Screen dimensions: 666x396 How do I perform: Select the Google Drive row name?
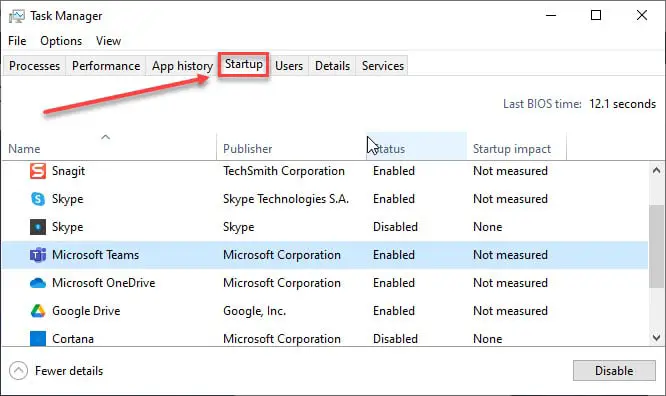pos(86,311)
